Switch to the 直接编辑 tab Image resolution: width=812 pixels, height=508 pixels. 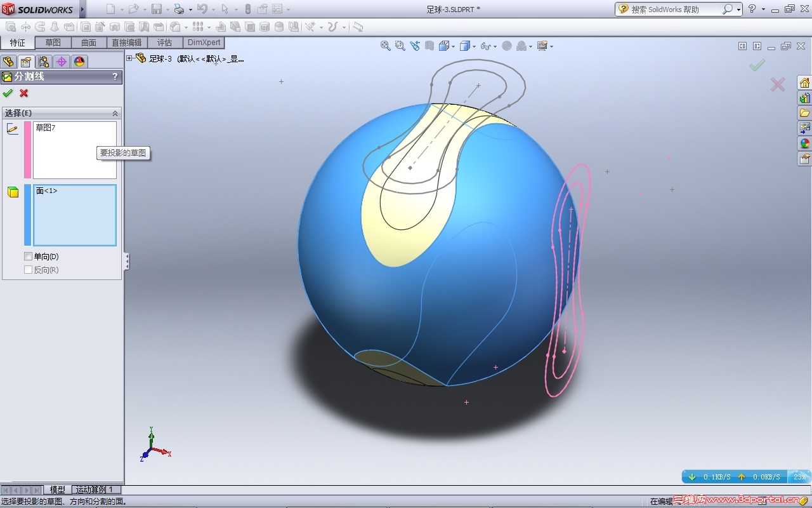pos(127,43)
